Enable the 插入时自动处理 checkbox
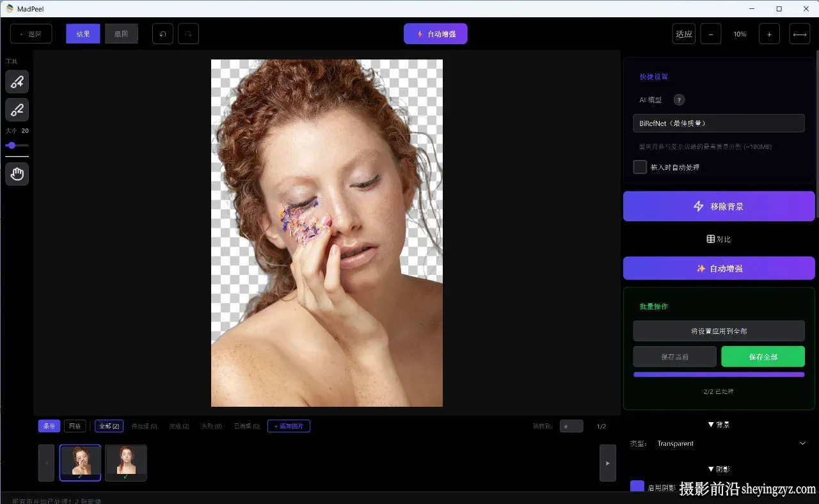The width and height of the screenshot is (819, 504). coord(640,167)
